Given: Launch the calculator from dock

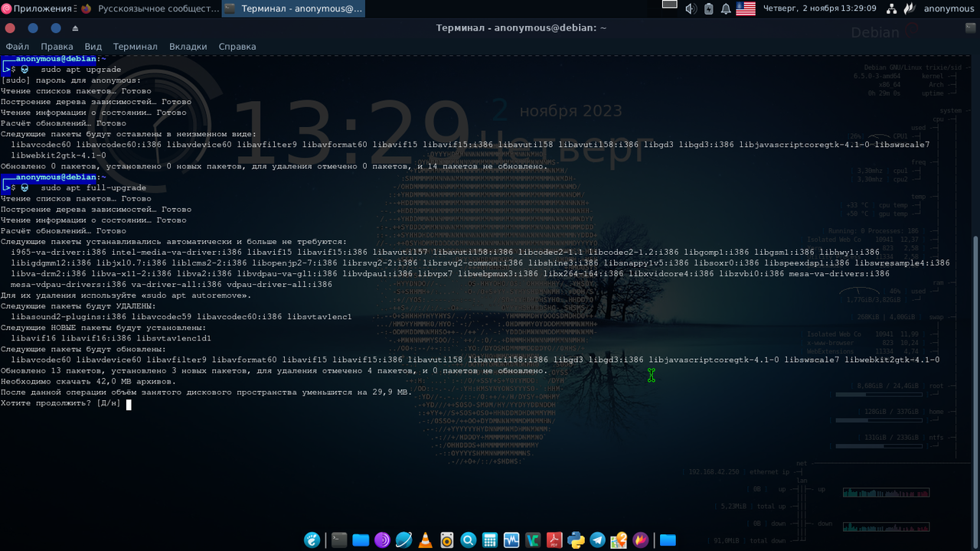Looking at the screenshot, I should pyautogui.click(x=490, y=540).
